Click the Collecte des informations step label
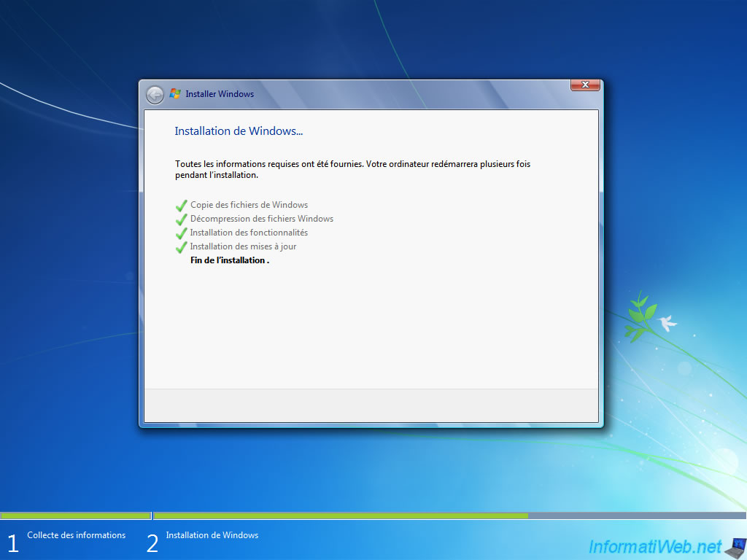 pyautogui.click(x=76, y=534)
